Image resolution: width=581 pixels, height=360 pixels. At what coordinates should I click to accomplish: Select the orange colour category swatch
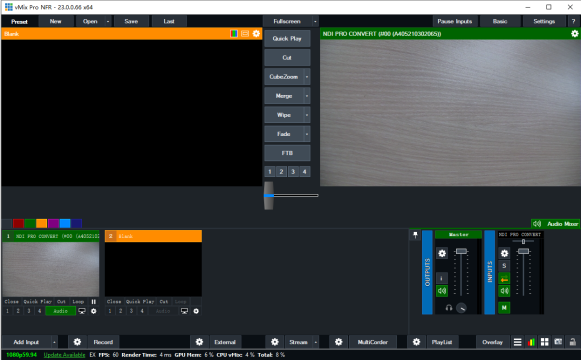click(x=42, y=223)
